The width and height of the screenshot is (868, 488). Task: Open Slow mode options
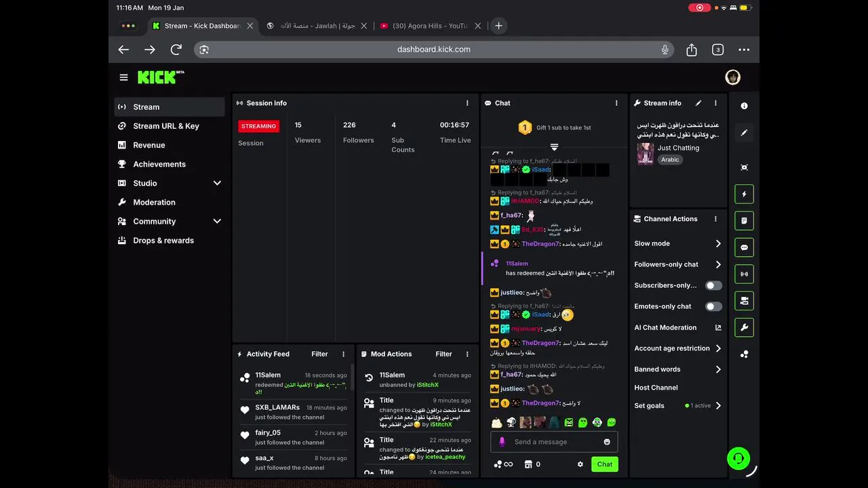tap(678, 243)
